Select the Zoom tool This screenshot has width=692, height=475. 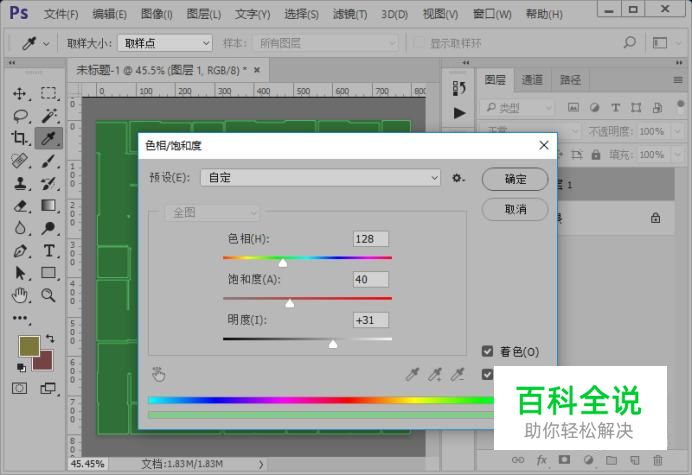coord(49,295)
